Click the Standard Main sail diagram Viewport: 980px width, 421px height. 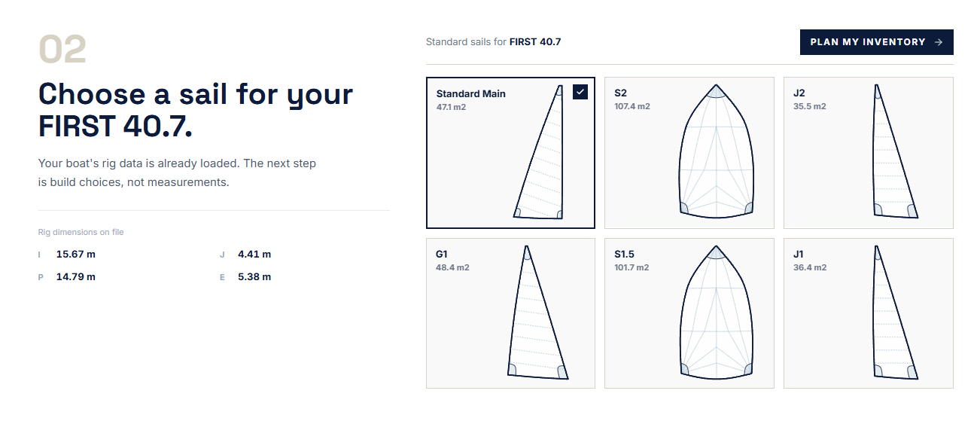coord(539,152)
